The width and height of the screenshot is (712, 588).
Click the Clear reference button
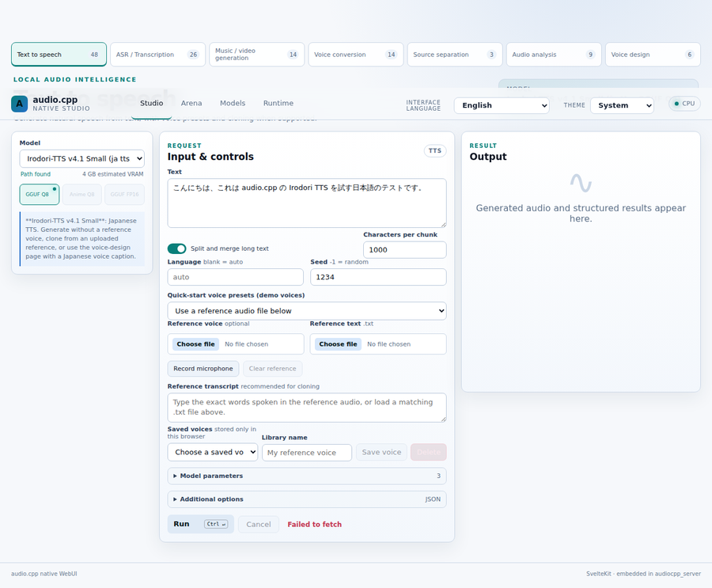coord(272,369)
